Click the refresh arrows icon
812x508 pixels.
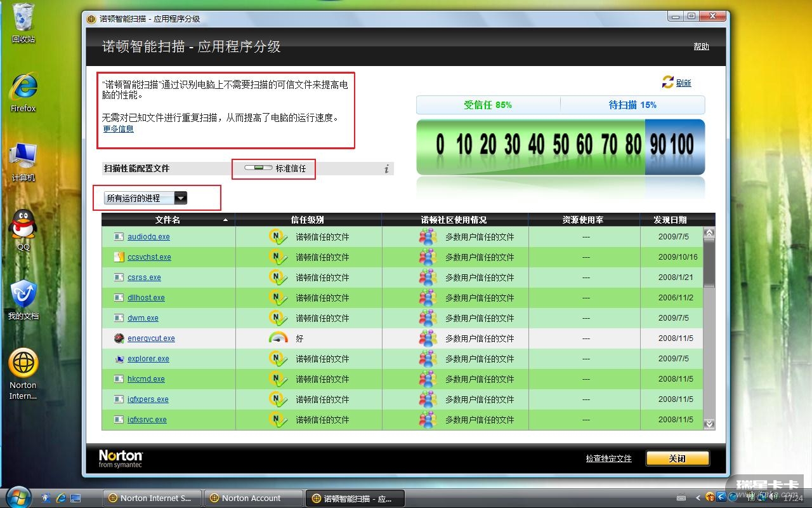pyautogui.click(x=667, y=82)
